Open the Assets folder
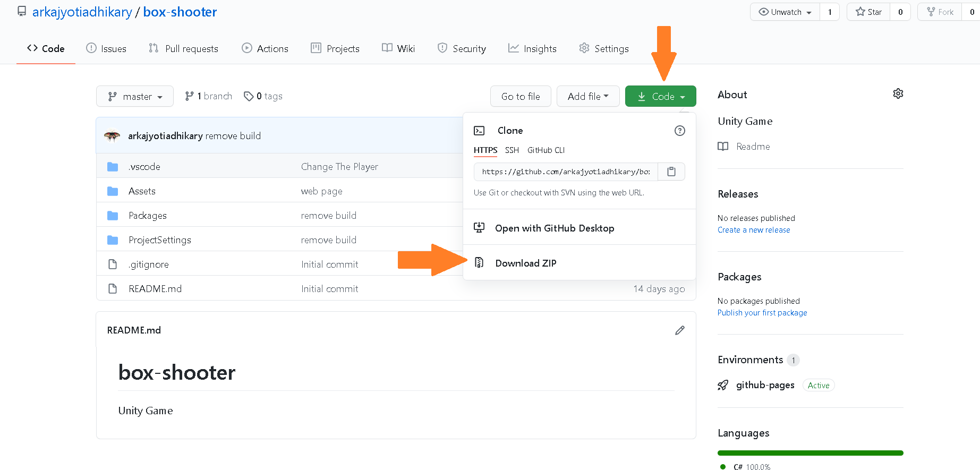The height and width of the screenshot is (470, 980). point(142,191)
